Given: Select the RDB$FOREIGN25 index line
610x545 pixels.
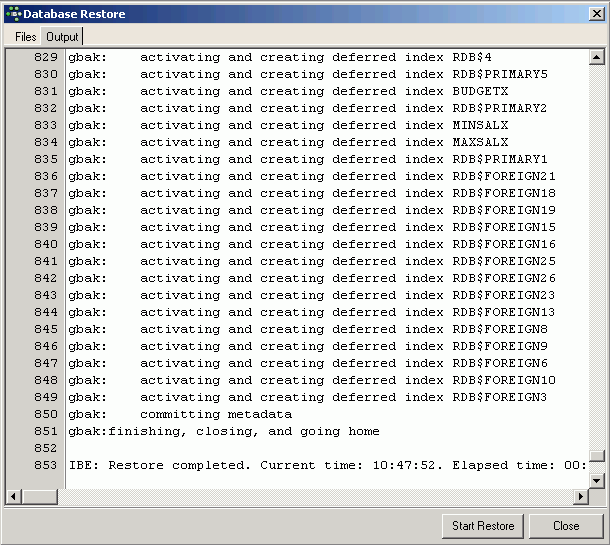Looking at the screenshot, I should [312, 261].
